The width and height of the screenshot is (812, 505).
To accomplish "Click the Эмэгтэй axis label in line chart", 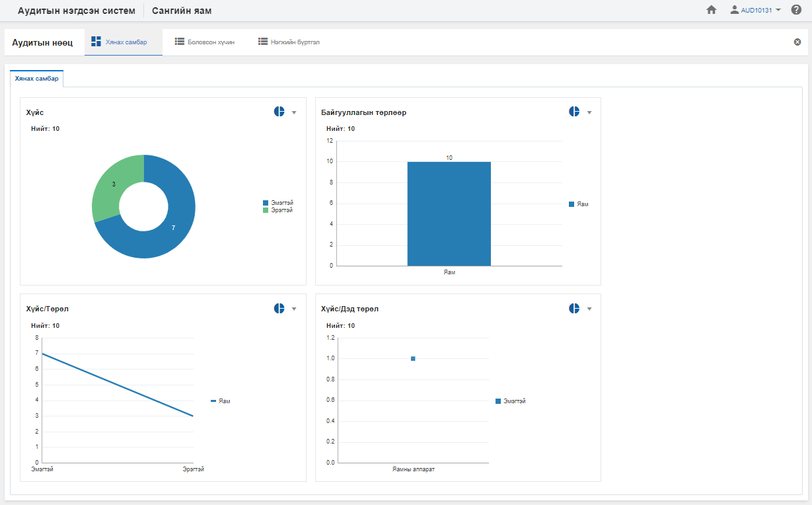I will (x=42, y=469).
